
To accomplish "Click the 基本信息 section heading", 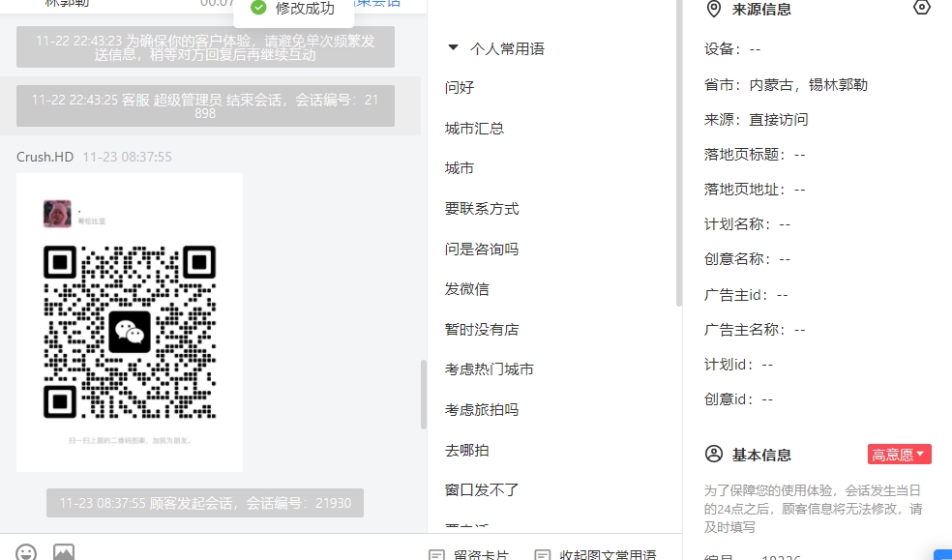I will point(761,455).
